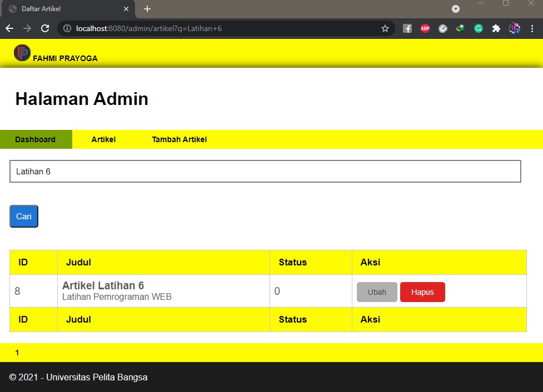Click the Grammarly extension icon
Image resolution: width=543 pixels, height=392 pixels.
tap(479, 28)
